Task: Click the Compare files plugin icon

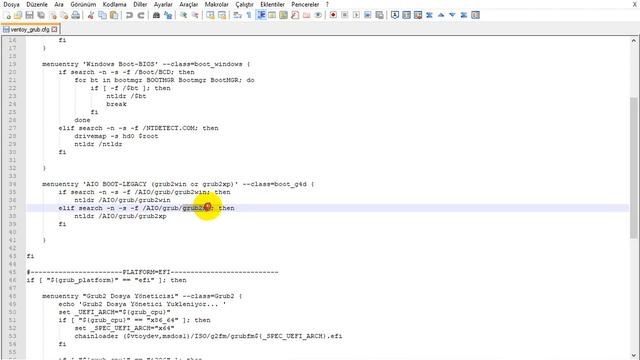Action: click(407, 15)
